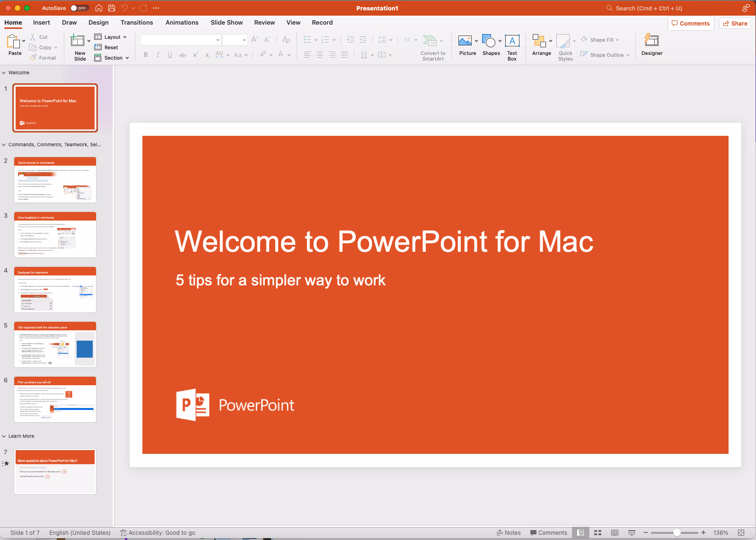
Task: Toggle the Notes pane
Action: click(509, 532)
